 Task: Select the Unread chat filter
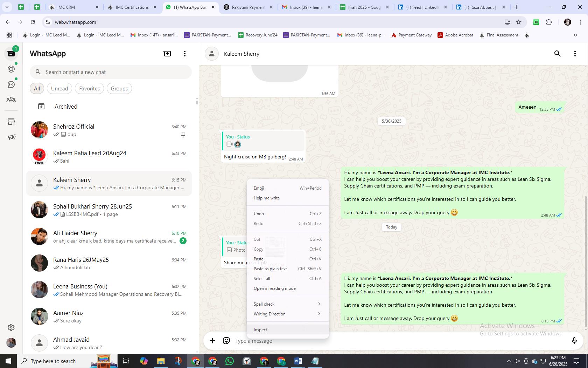pos(59,89)
